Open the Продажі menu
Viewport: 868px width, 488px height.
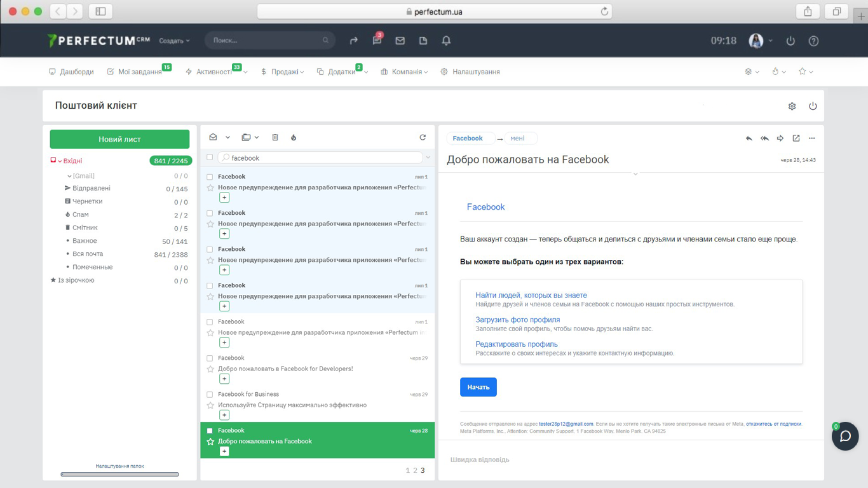pyautogui.click(x=282, y=72)
